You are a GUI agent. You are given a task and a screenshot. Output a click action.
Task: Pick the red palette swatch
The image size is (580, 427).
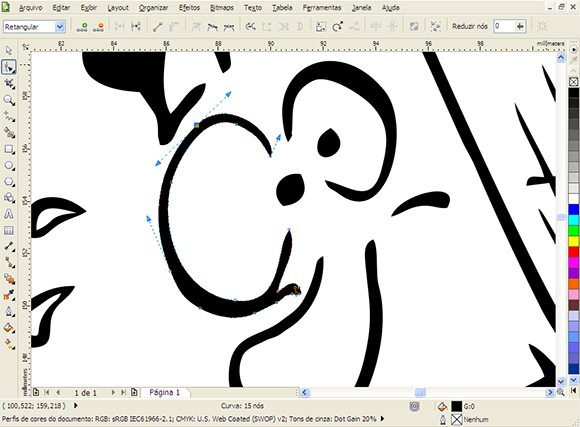573,252
